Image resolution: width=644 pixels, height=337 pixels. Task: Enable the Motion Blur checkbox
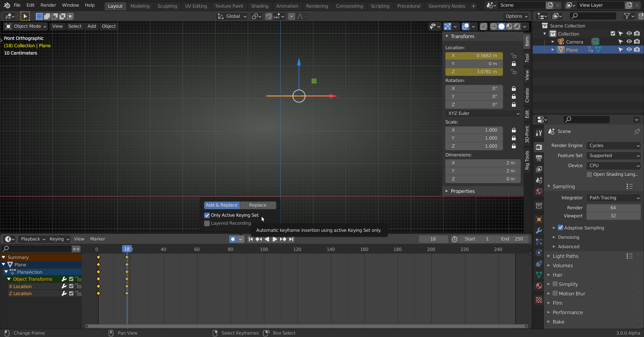click(x=555, y=293)
